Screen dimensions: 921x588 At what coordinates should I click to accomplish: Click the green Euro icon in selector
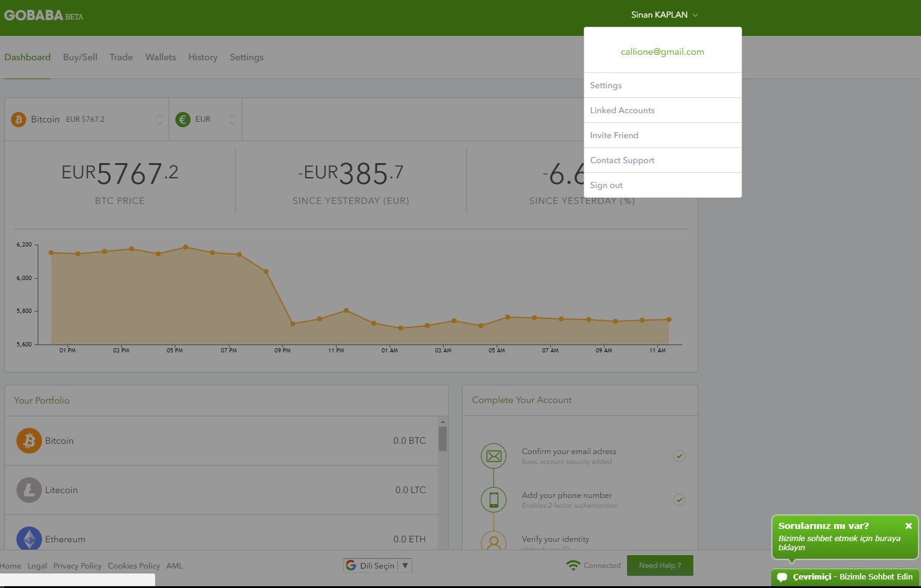183,119
